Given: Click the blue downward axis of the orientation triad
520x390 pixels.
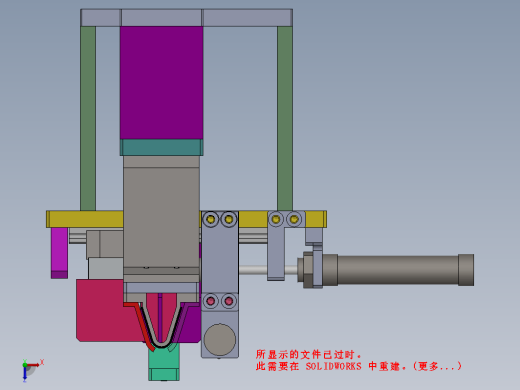Looking at the screenshot, I should (25, 373).
